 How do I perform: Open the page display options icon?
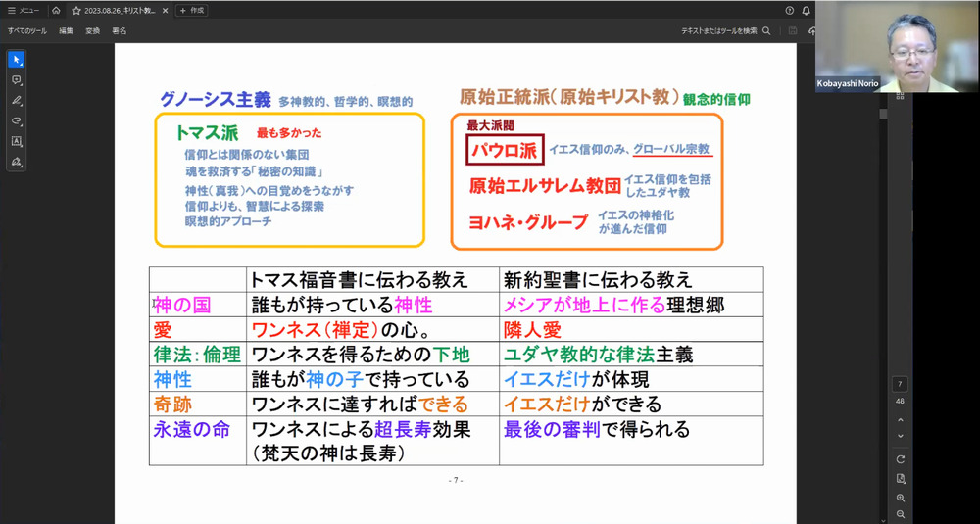click(x=900, y=479)
